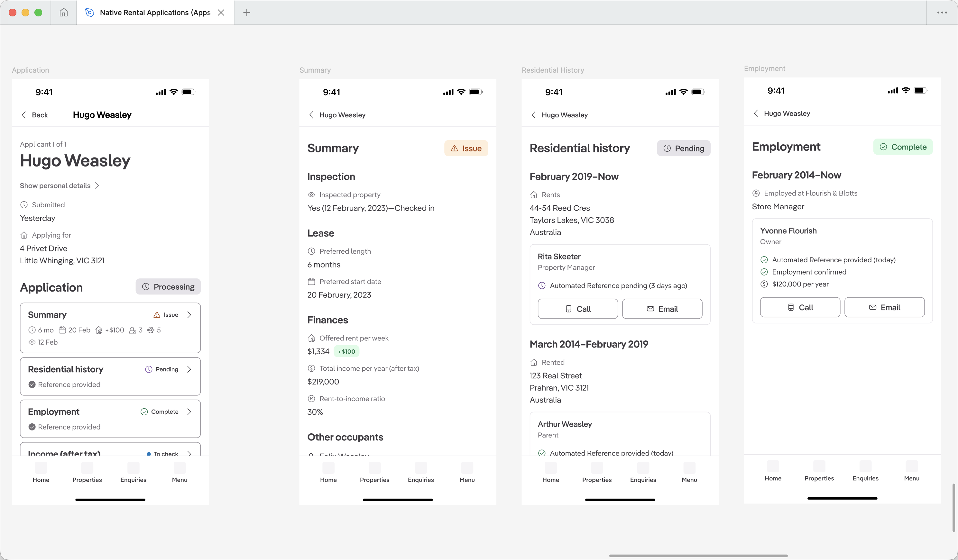Toggle the Automated Reference provided checkmark
The height and width of the screenshot is (560, 958).
point(764,259)
